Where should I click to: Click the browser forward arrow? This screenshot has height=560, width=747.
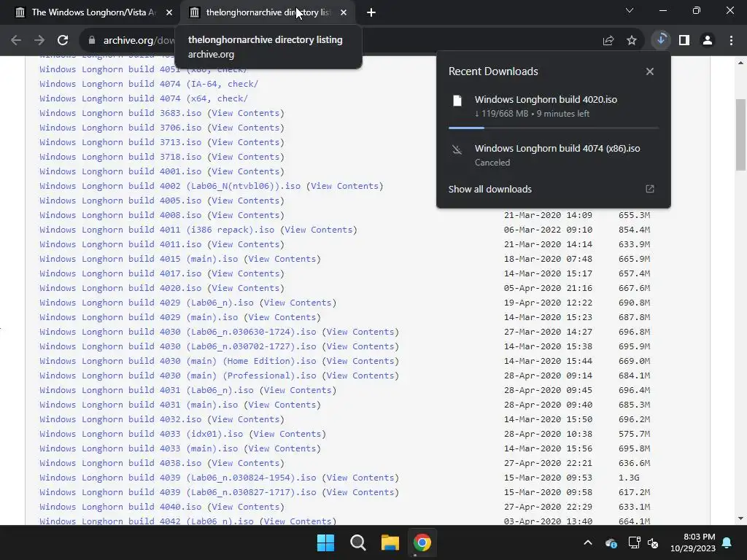click(39, 41)
